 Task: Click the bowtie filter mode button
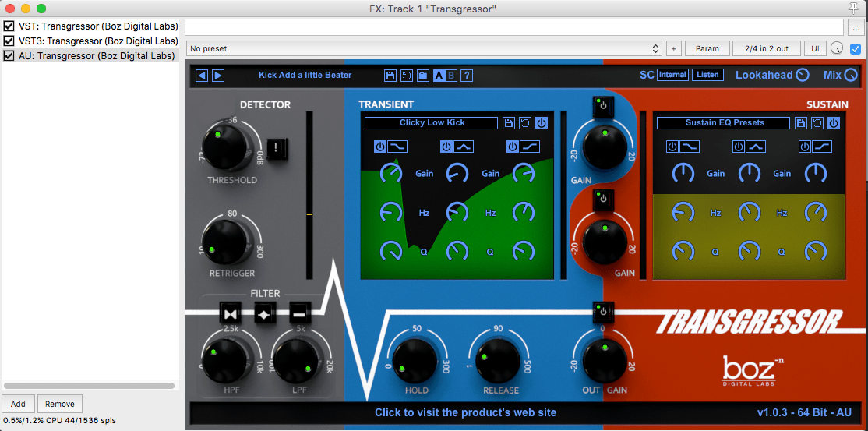[x=231, y=314]
